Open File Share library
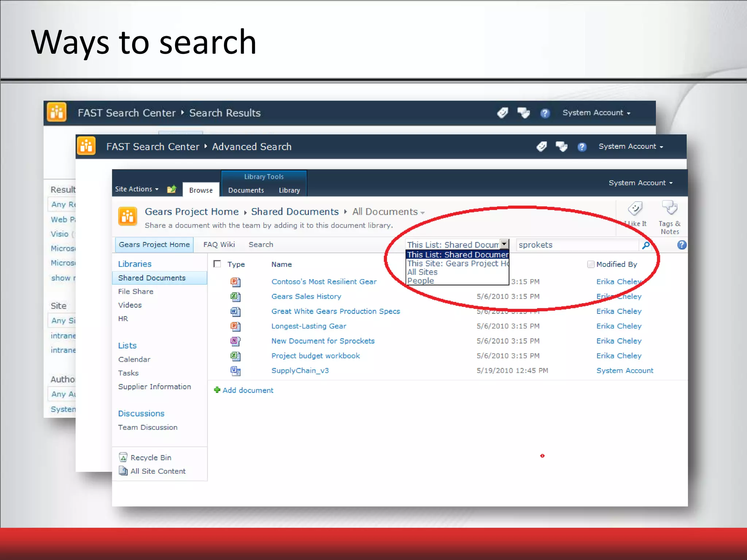 136,291
